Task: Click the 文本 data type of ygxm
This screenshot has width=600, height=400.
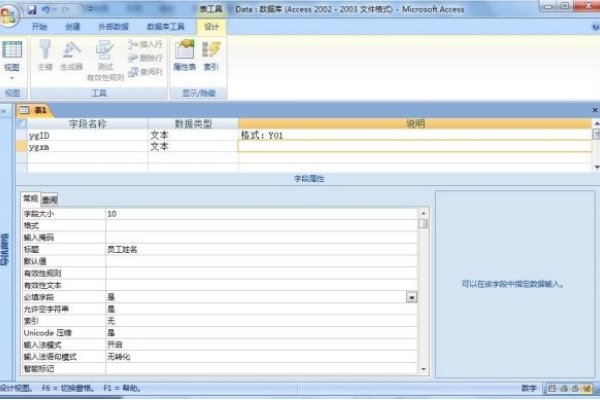Action: coord(193,147)
